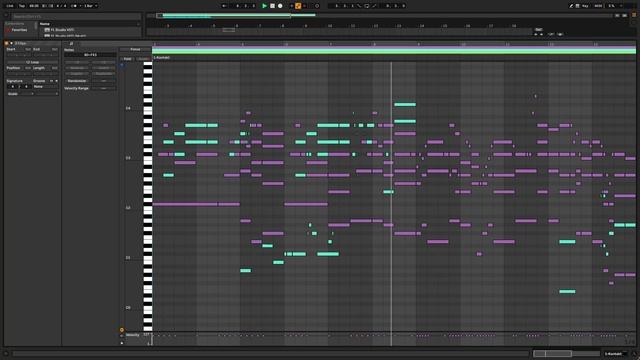Open Key map mode
The height and width of the screenshot is (360, 640).
(585, 6)
